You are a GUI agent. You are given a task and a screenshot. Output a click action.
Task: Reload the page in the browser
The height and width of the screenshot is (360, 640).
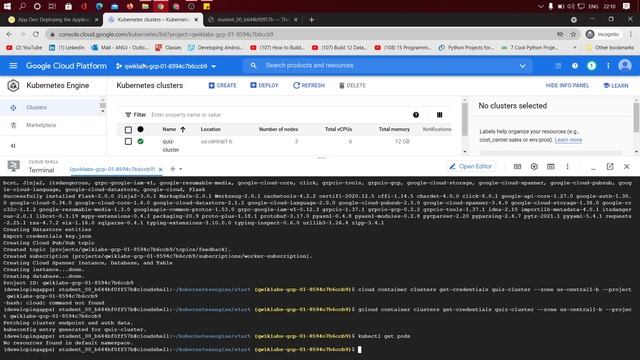pyautogui.click(x=36, y=34)
